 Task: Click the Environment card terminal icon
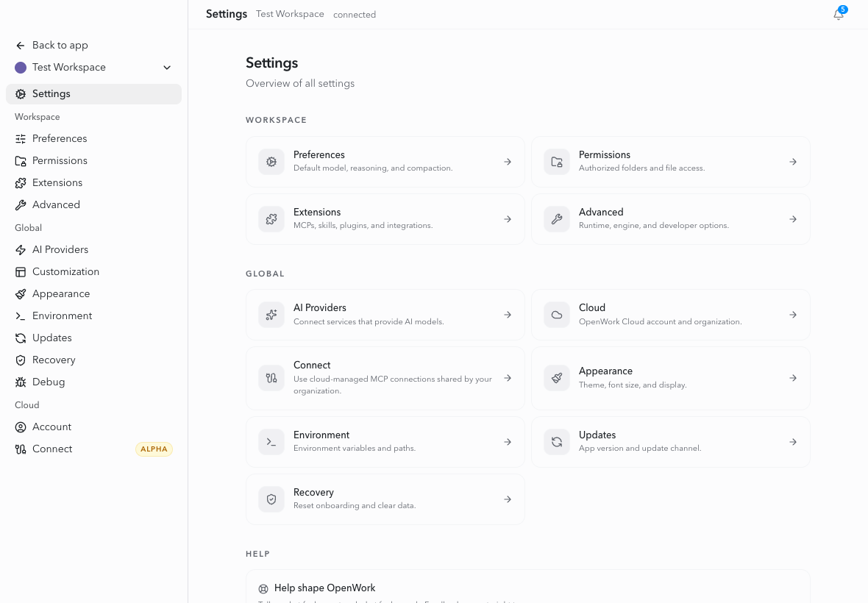[x=271, y=442]
